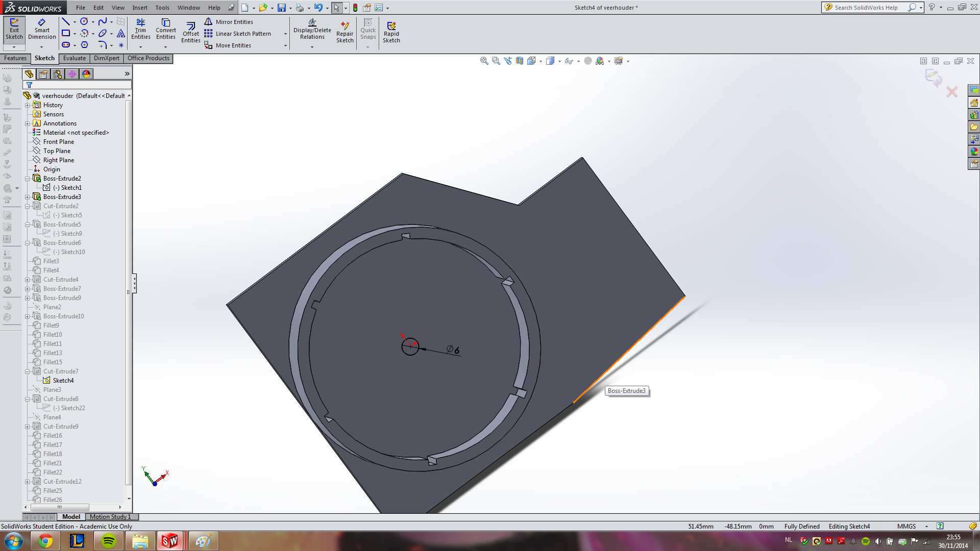Viewport: 980px width, 551px height.
Task: Click Linear Sketch Pattern tool
Action: 238,33
